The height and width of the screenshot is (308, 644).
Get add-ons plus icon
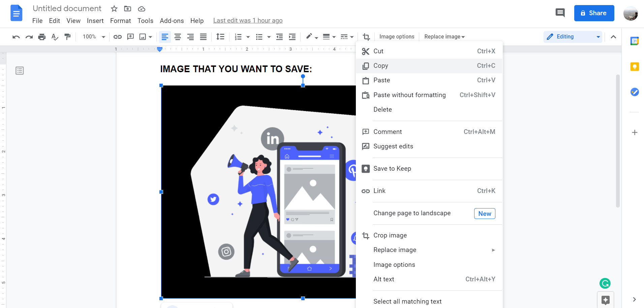635,133
